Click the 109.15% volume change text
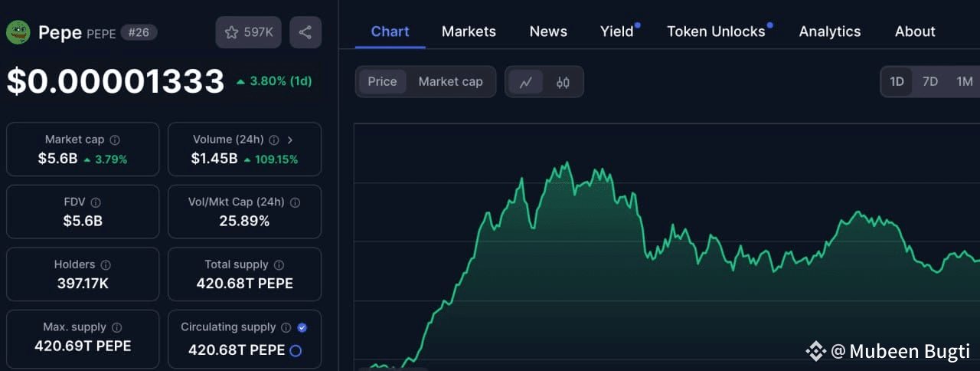The height and width of the screenshot is (371, 980). (x=276, y=159)
